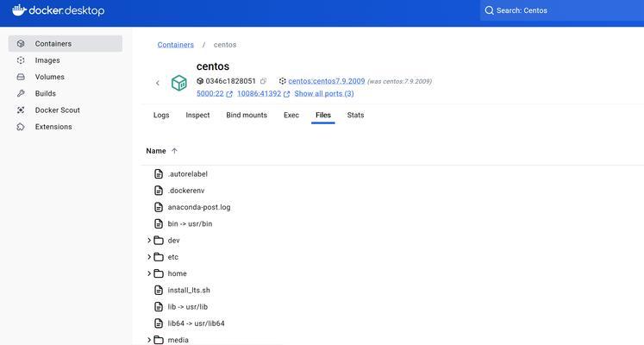Copy container ID 0346c1828051

263,81
